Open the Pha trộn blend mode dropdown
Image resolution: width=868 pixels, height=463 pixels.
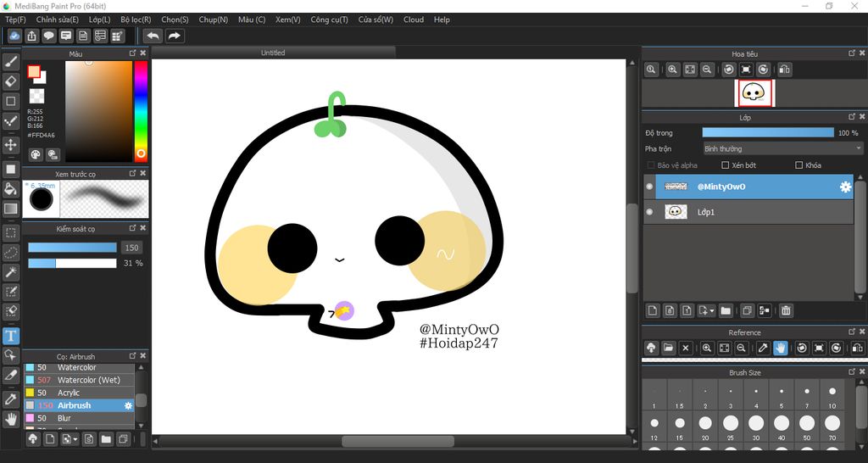click(x=782, y=148)
